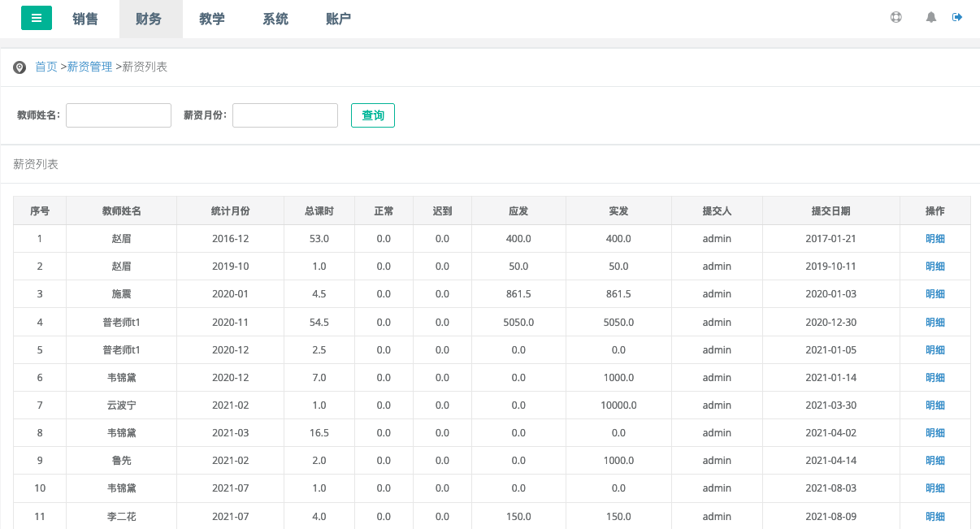Click the 总课时 column header
This screenshot has width=980, height=529.
click(x=319, y=211)
